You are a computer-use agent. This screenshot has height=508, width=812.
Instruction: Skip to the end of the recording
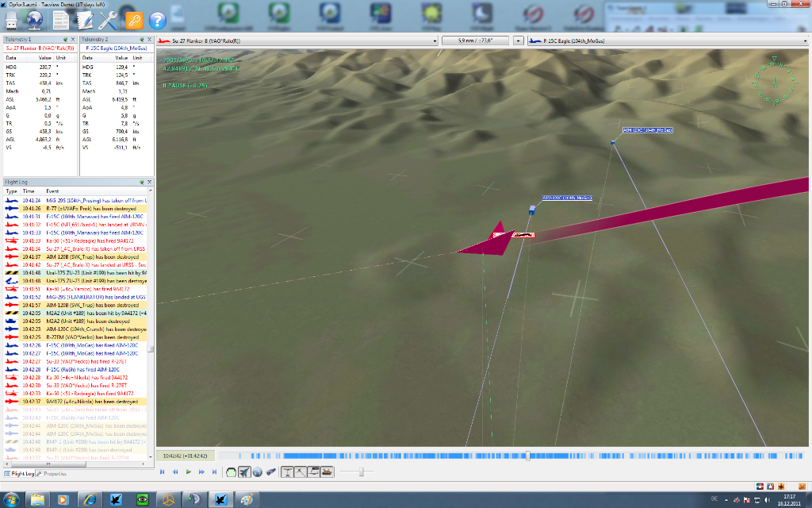214,471
